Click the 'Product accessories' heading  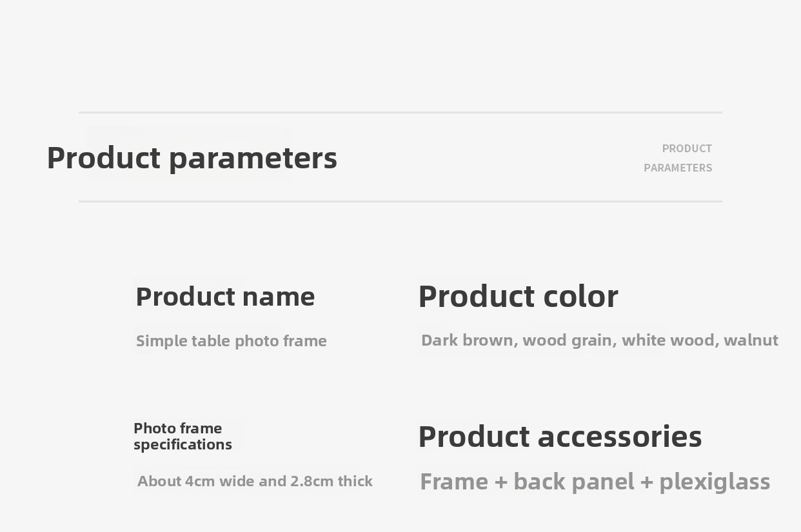coord(560,437)
